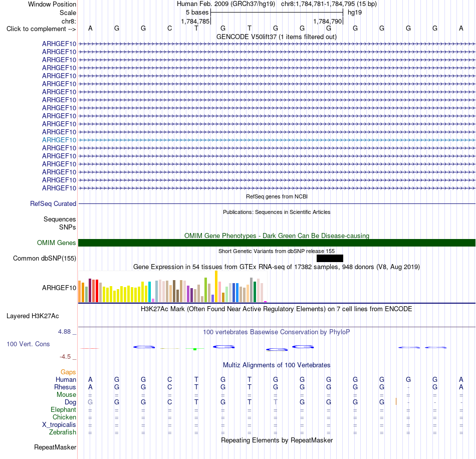
Task: Open the GTEx Gene Expression track title
Action: pos(277,267)
